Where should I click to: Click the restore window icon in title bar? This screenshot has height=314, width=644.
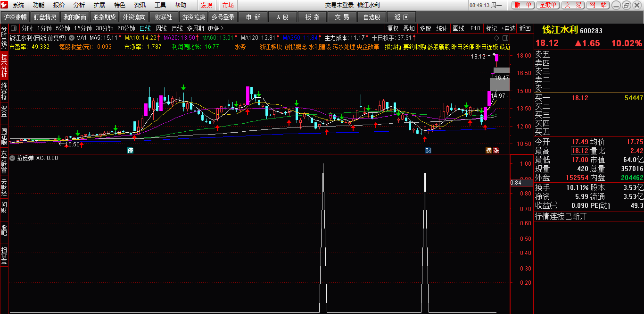coord(626,5)
